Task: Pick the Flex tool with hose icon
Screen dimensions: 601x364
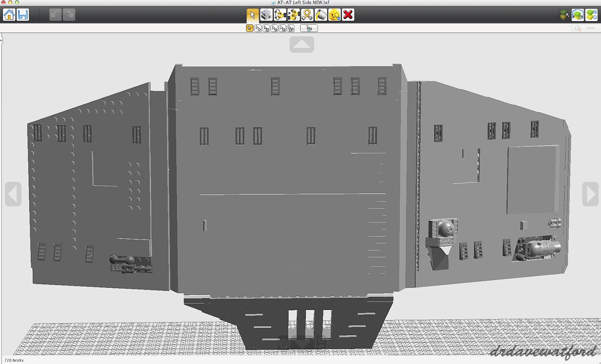Action: click(x=307, y=15)
